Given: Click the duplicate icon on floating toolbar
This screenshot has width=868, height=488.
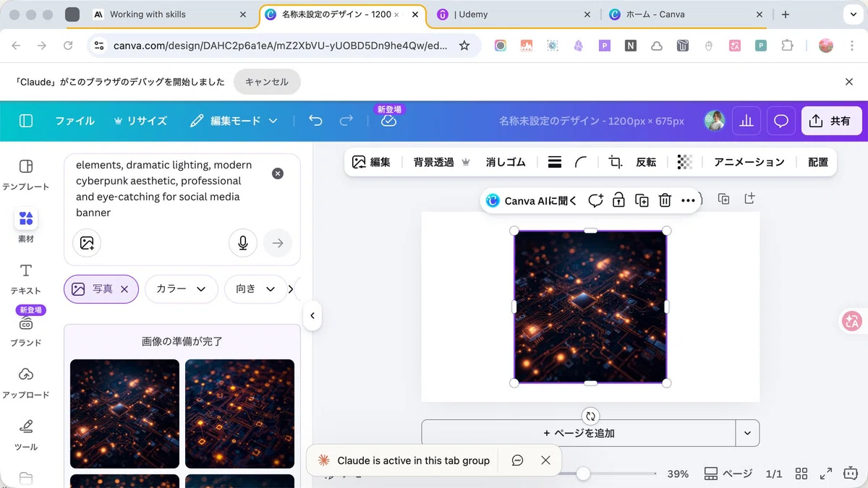Looking at the screenshot, I should pyautogui.click(x=642, y=200).
